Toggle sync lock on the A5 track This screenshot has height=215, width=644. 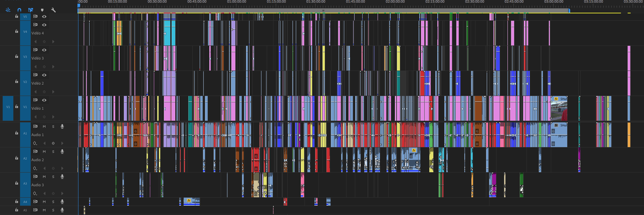(x=35, y=210)
